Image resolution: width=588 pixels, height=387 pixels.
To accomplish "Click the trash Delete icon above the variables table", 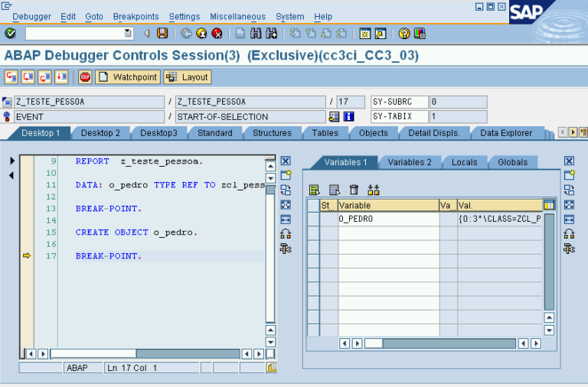I will [354, 190].
